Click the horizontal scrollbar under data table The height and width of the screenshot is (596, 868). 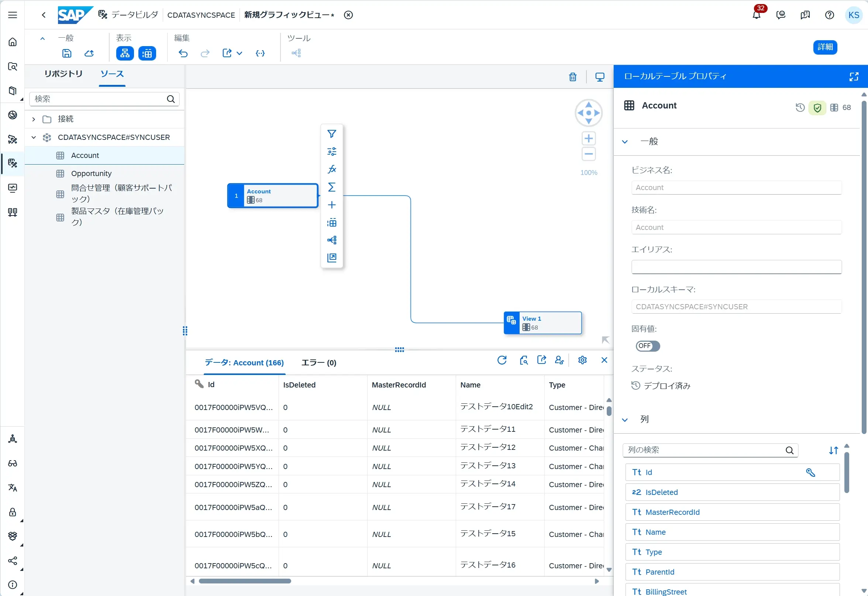coord(245,581)
